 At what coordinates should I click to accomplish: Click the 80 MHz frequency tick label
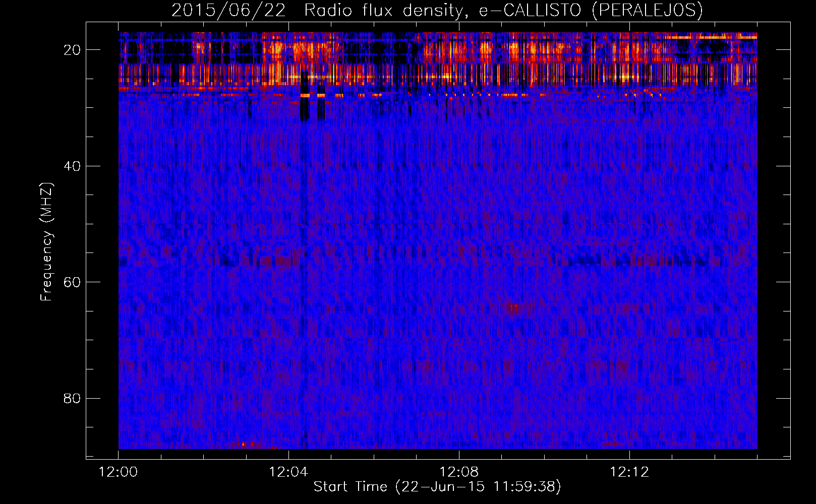[x=72, y=398]
